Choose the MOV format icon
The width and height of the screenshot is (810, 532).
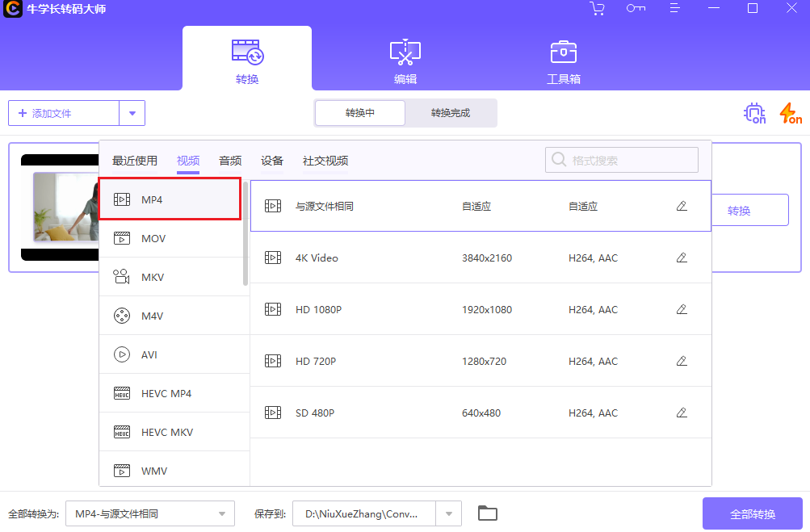(122, 238)
